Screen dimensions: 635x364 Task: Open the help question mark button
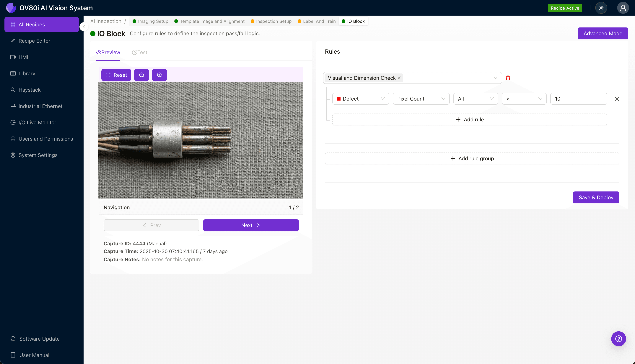tap(618, 339)
